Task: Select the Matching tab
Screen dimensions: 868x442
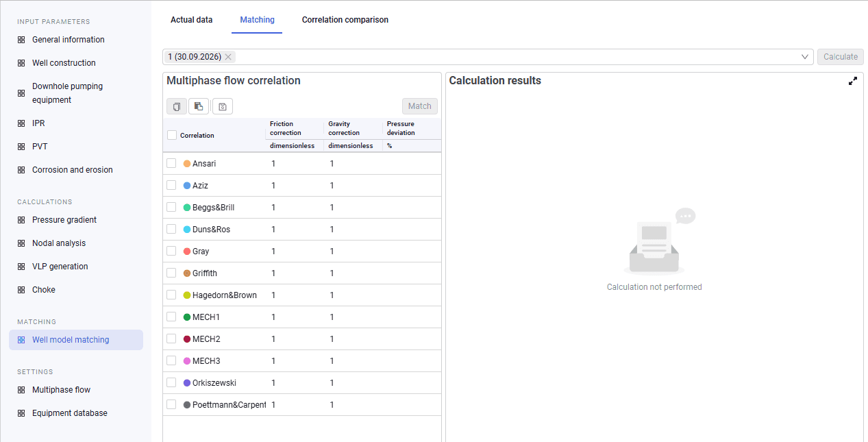Action: click(258, 20)
